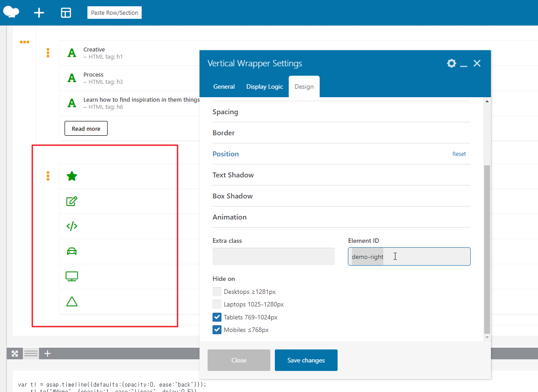Viewport: 538px width, 392px height.
Task: Open vertical dots menu beside Creative heading
Action: click(48, 52)
